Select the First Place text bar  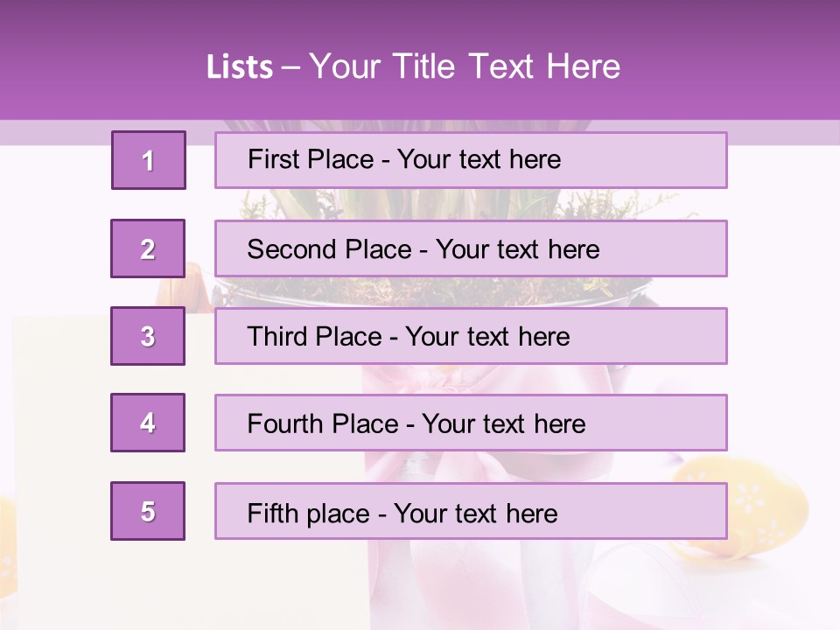click(471, 160)
